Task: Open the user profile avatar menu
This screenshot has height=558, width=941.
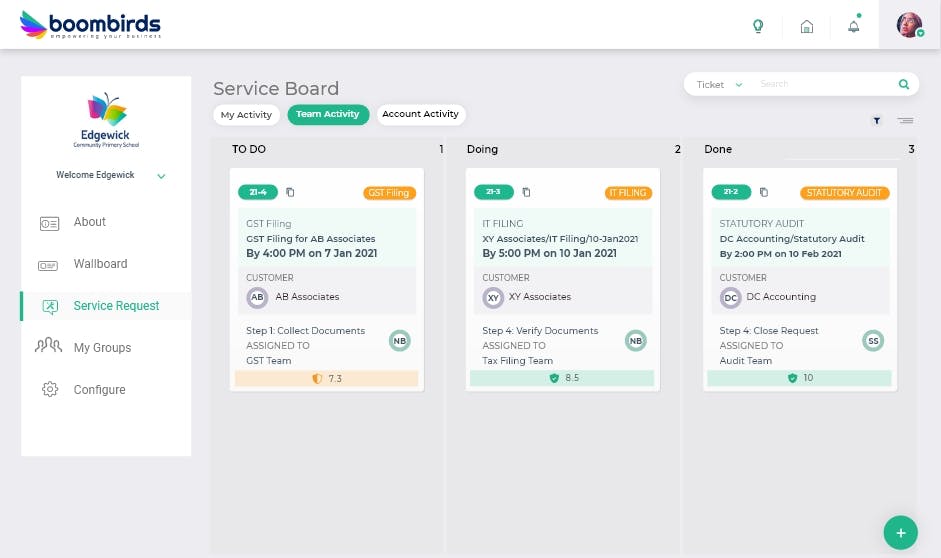Action: point(909,25)
